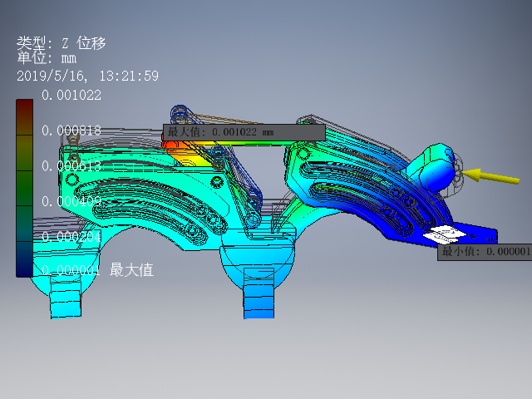Click the unit text 单位: mm

point(47,58)
